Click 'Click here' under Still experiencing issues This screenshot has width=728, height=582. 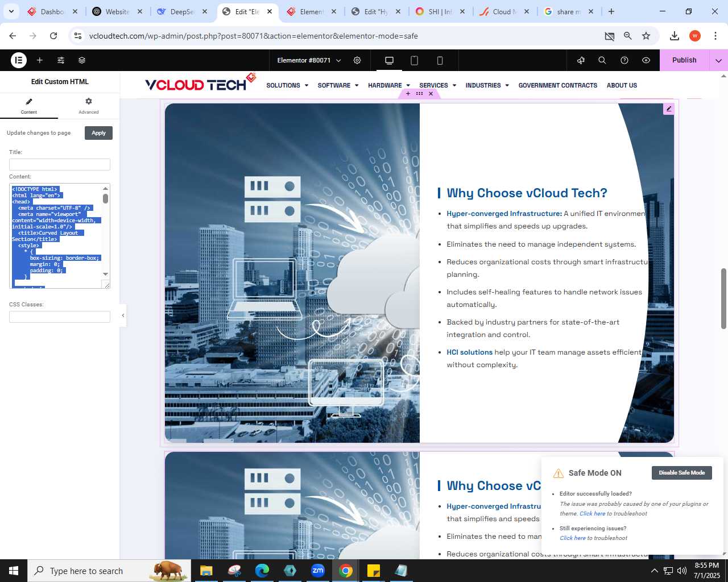pyautogui.click(x=572, y=538)
